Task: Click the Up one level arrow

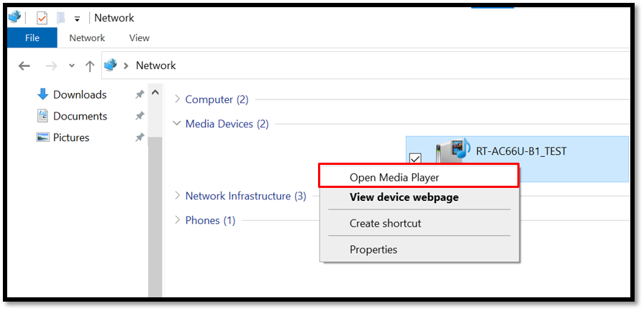Action: coord(90,66)
